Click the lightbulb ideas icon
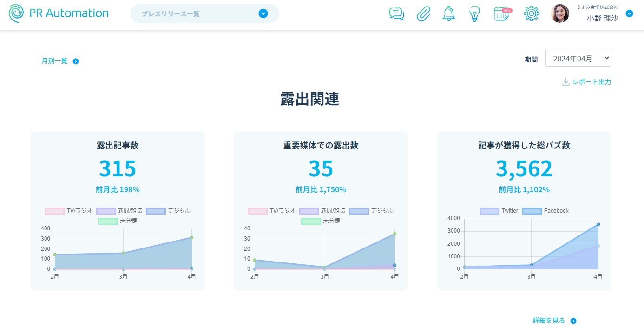The width and height of the screenshot is (644, 329). click(474, 14)
